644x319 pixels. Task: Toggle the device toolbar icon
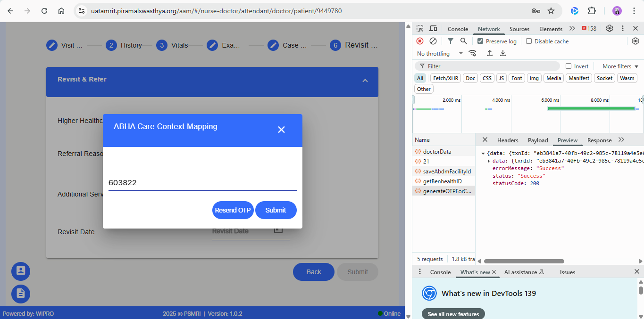pos(433,29)
